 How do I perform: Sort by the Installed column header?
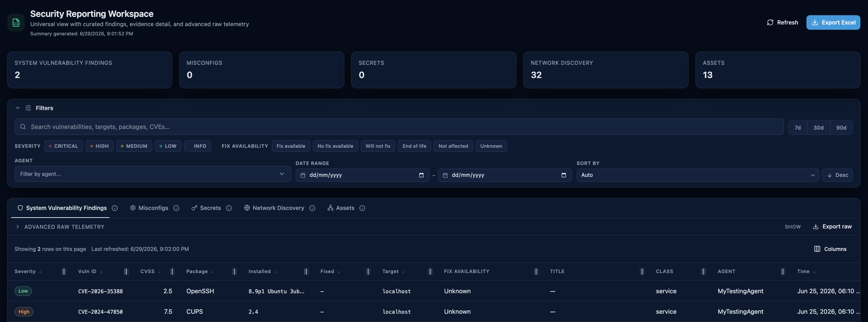pos(263,271)
